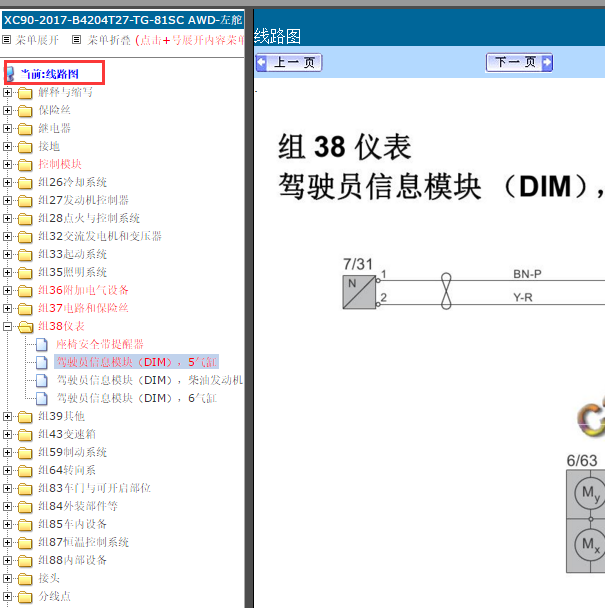Click folder icon of 分线点

[25, 597]
